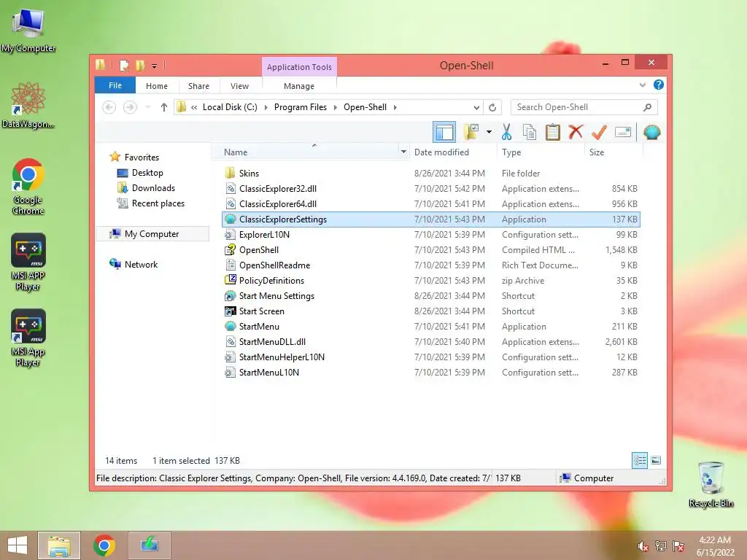Screen dimensions: 747x560
Task: Open Folder Options from the toolbar
Action: point(471,132)
